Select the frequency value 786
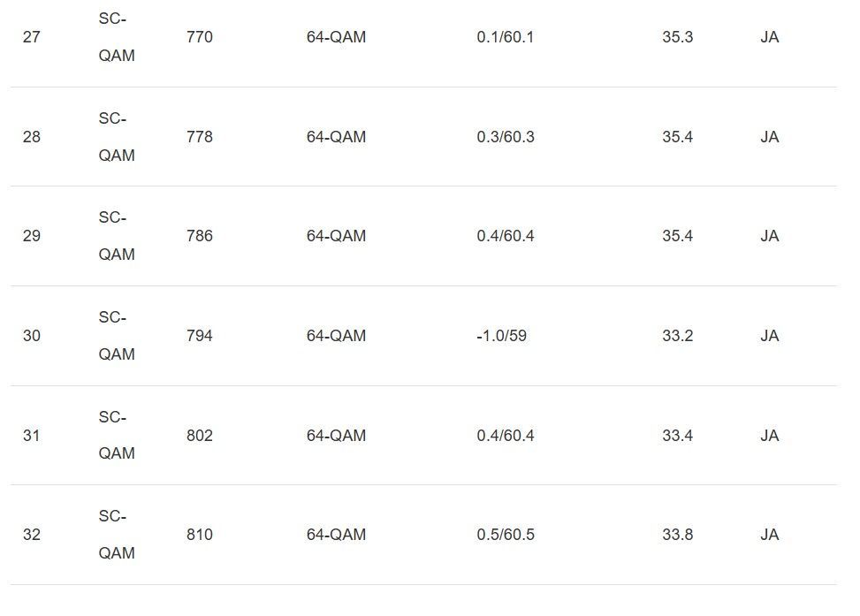 tap(200, 236)
